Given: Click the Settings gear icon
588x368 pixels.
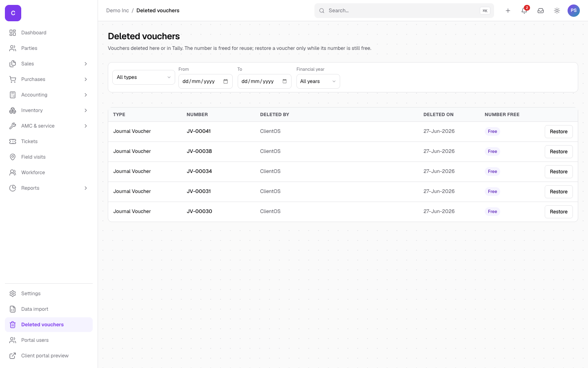Looking at the screenshot, I should pyautogui.click(x=13, y=294).
